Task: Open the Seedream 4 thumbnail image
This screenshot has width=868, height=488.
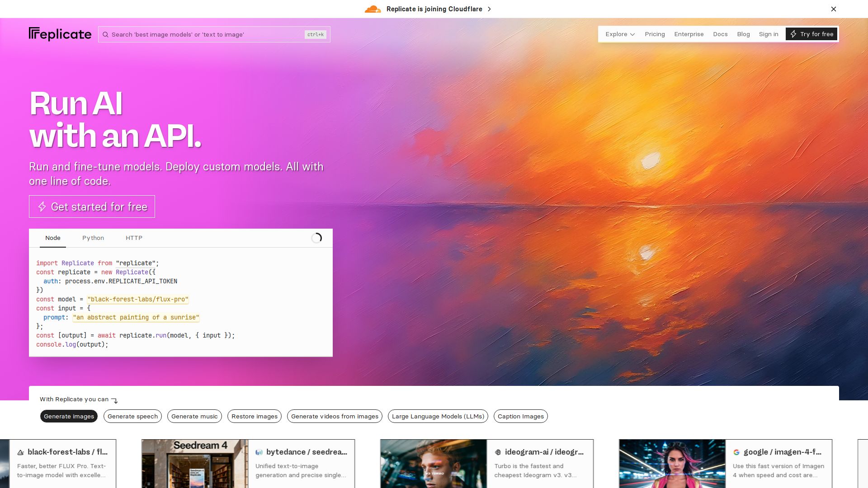Action: point(195,464)
